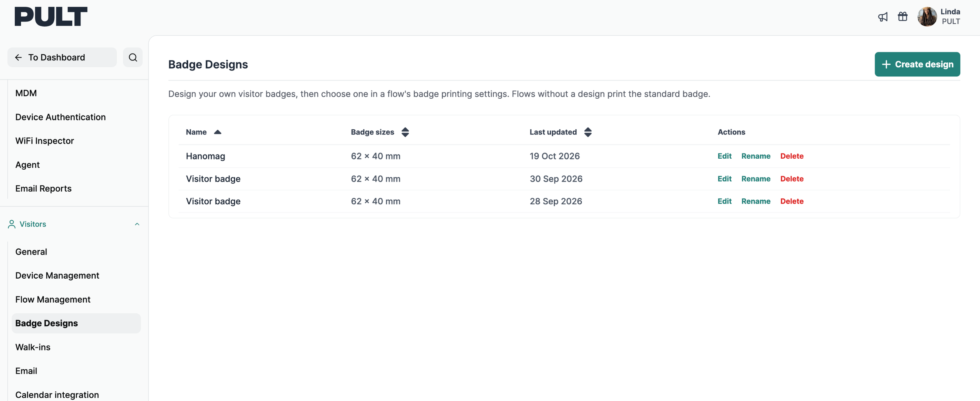The height and width of the screenshot is (401, 980).
Task: Sort the Last updated column
Action: (x=588, y=132)
